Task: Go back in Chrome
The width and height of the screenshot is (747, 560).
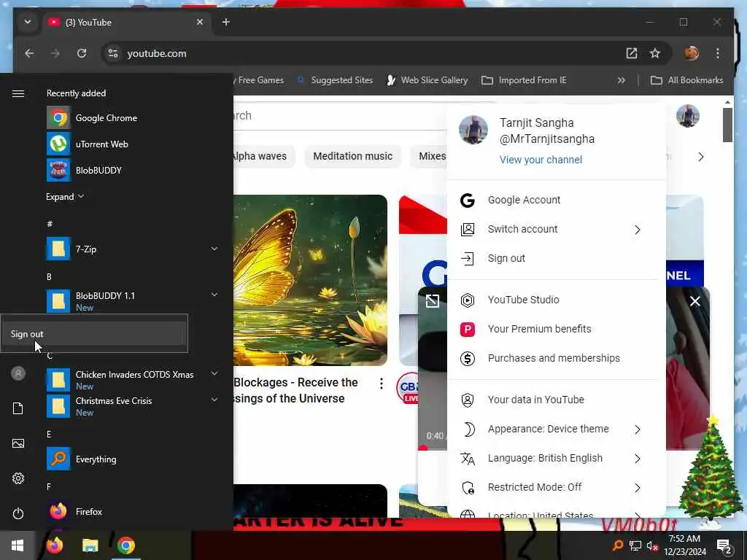Action: (x=29, y=53)
